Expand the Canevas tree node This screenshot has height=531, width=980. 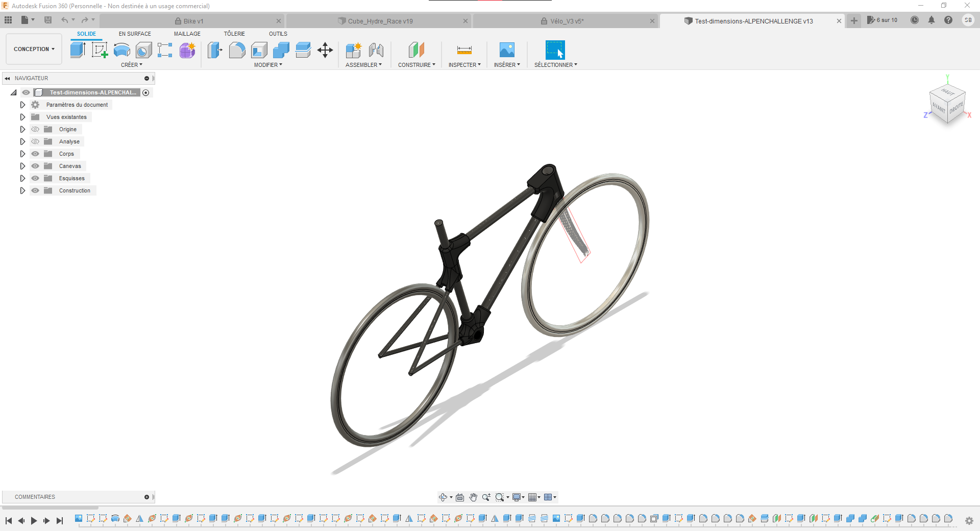(x=22, y=166)
